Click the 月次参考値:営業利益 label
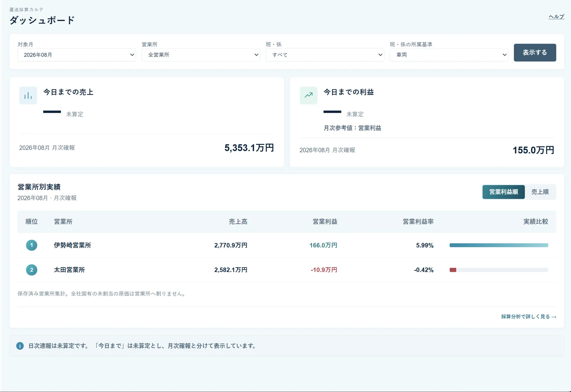571x392 pixels. click(352, 128)
